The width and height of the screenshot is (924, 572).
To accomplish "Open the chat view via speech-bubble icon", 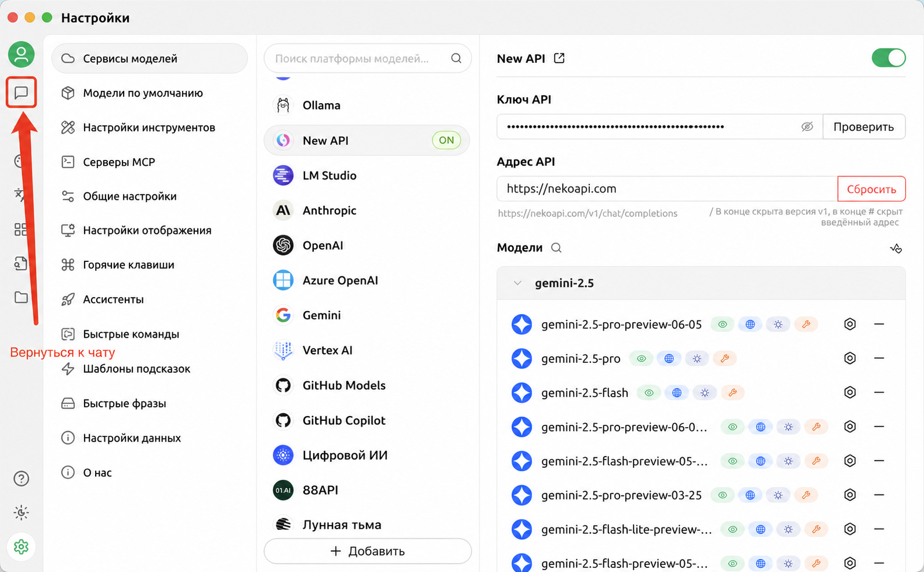I will (x=21, y=92).
